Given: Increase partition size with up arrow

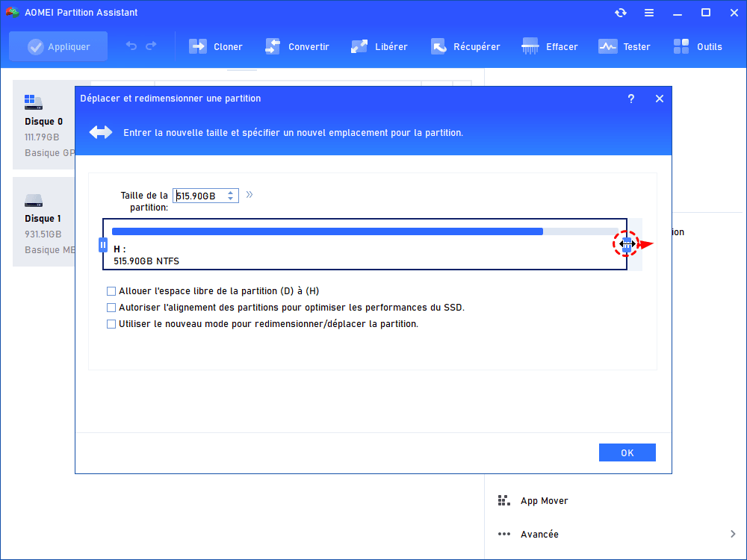Looking at the screenshot, I should [x=231, y=193].
